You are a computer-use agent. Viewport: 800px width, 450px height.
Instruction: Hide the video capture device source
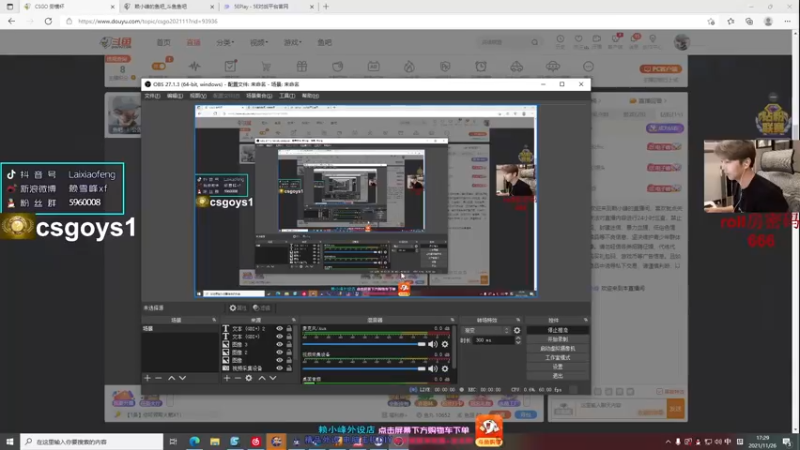click(280, 368)
